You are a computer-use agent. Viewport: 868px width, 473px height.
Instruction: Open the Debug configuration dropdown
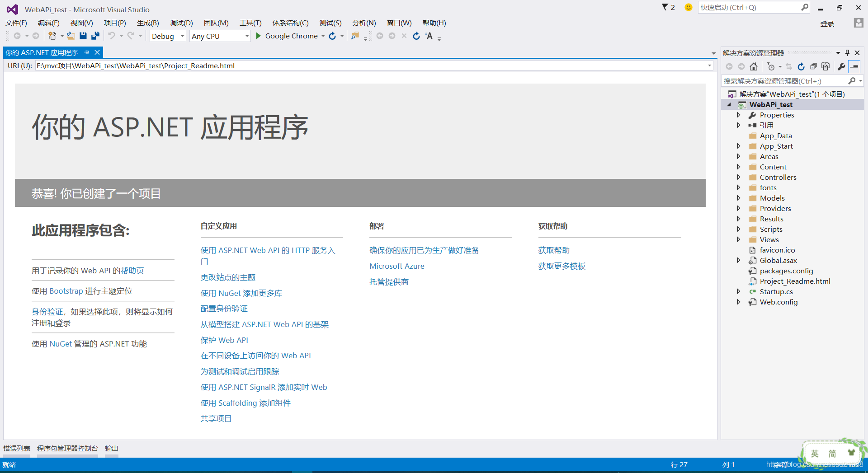coord(183,36)
